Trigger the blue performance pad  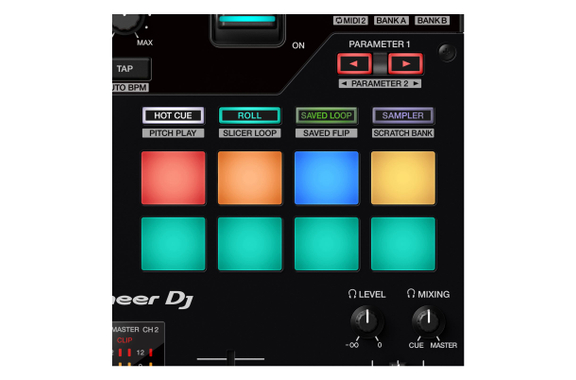tap(326, 178)
